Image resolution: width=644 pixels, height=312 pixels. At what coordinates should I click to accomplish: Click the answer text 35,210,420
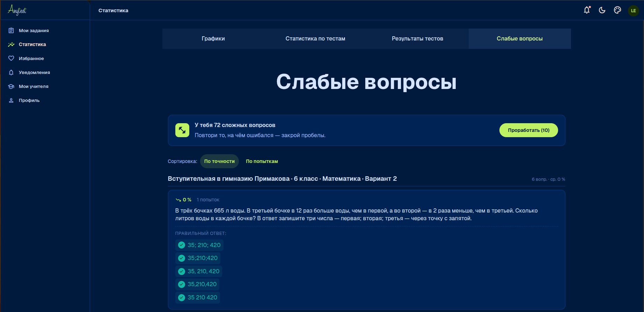coord(202,284)
